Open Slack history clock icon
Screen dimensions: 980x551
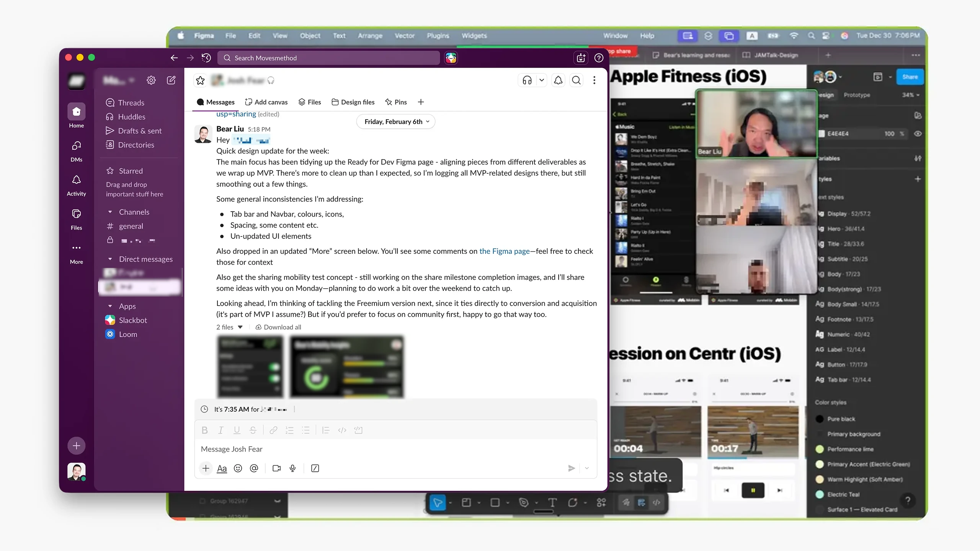pos(206,58)
